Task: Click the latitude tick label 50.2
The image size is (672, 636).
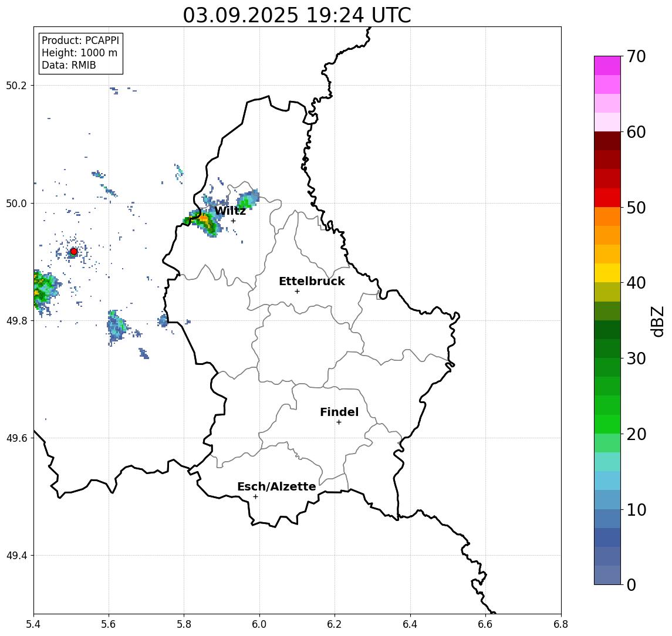Action: 16,85
